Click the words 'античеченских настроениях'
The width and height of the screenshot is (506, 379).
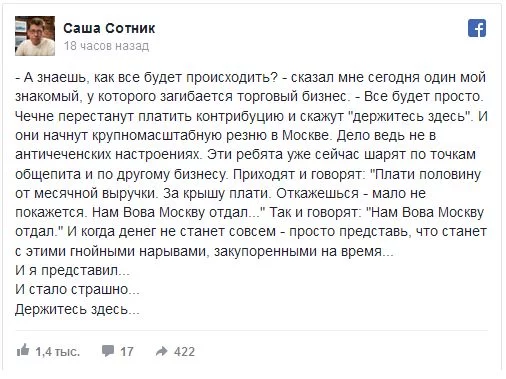109,155
